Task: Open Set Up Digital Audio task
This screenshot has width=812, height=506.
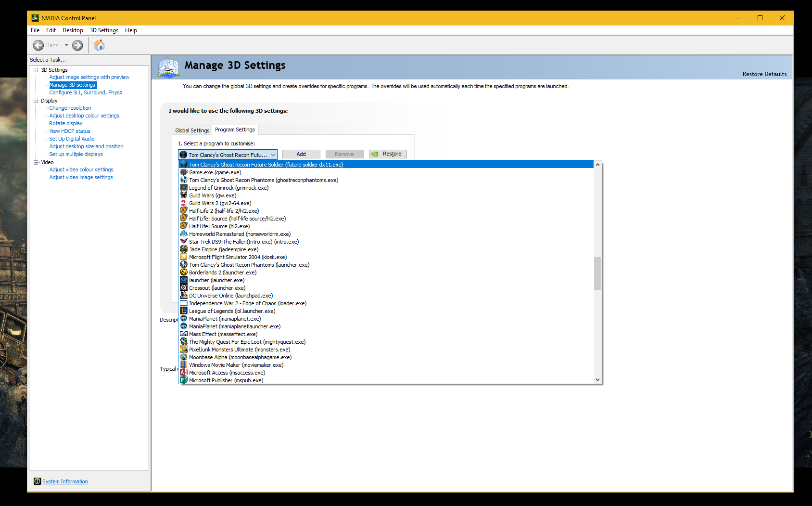Action: 72,139
